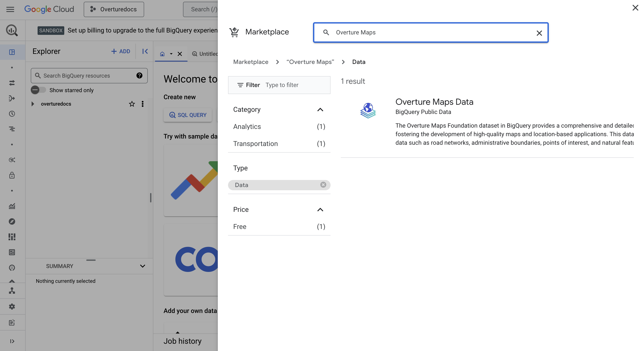Open the speech-bubble icon in the sidebar
Viewport: 644px width, 351px height.
[12, 268]
